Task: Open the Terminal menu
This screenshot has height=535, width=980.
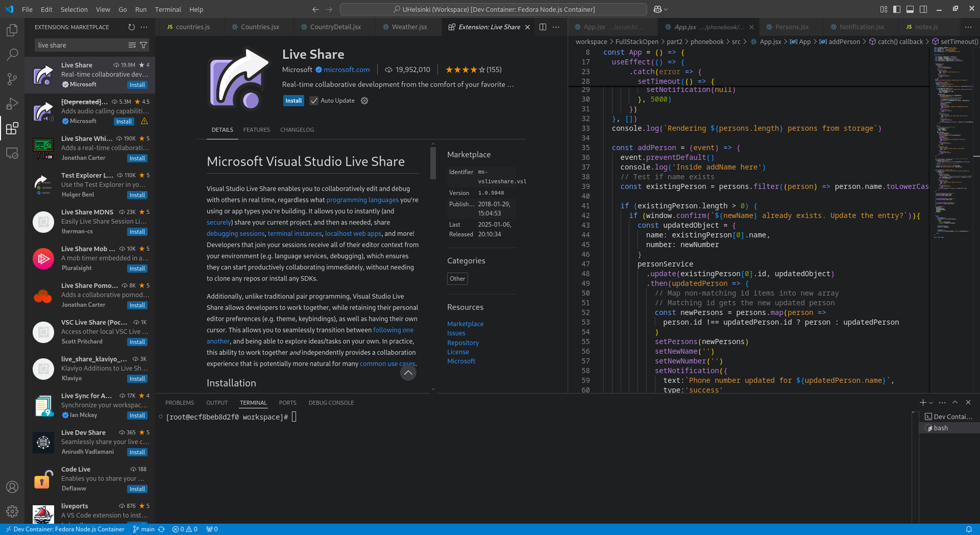Action: [x=168, y=9]
